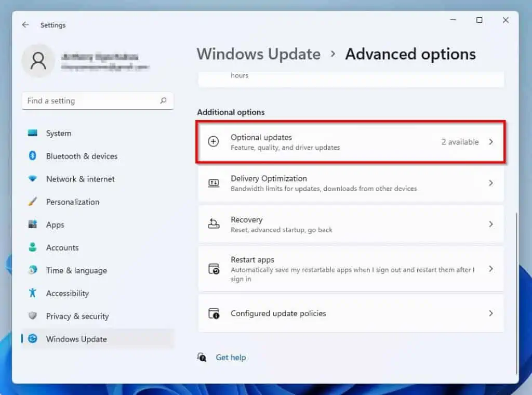Close the Settings window

tap(506, 20)
